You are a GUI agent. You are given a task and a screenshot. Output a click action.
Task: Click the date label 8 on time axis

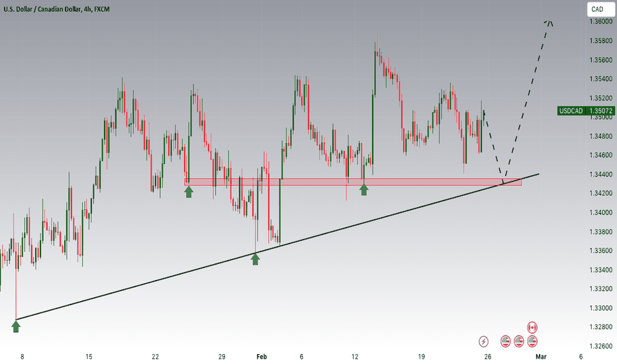tap(22, 357)
